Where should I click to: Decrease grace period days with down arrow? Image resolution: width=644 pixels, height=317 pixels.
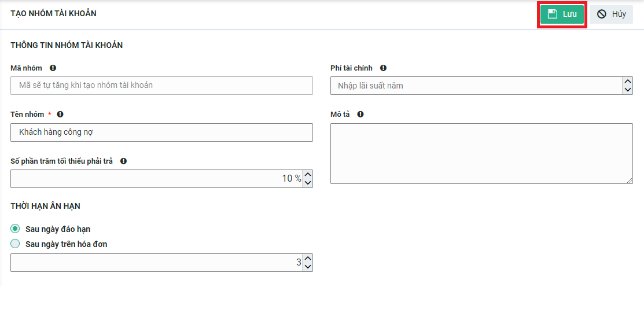[x=308, y=267]
